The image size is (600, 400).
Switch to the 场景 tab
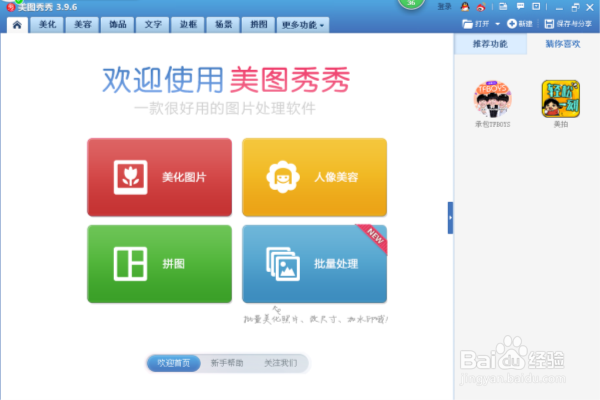pos(223,25)
